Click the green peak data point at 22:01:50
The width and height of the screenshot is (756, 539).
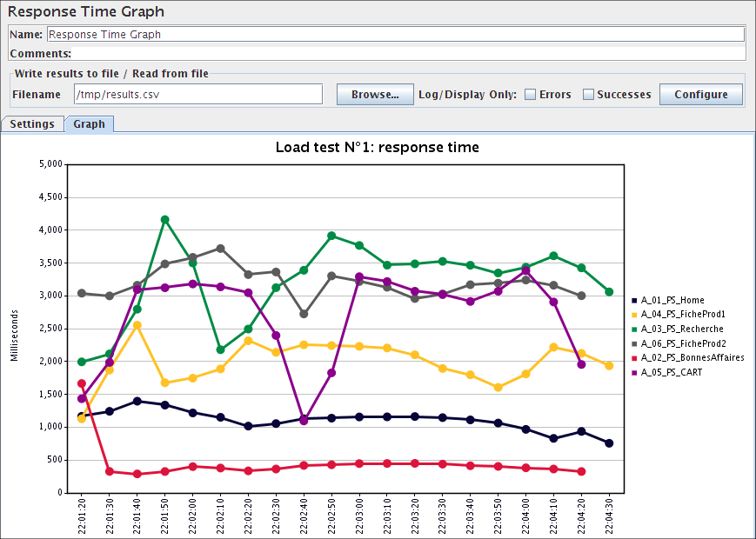coord(164,220)
